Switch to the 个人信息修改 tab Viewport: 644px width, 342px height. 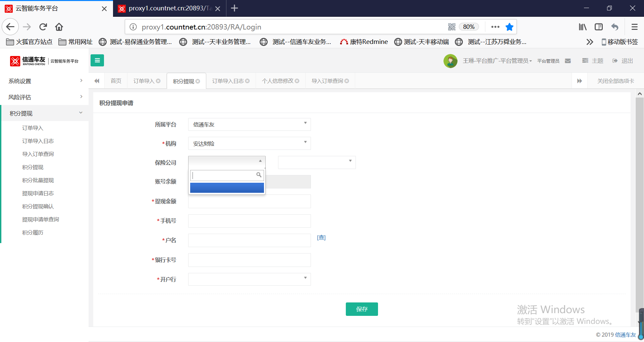point(277,81)
